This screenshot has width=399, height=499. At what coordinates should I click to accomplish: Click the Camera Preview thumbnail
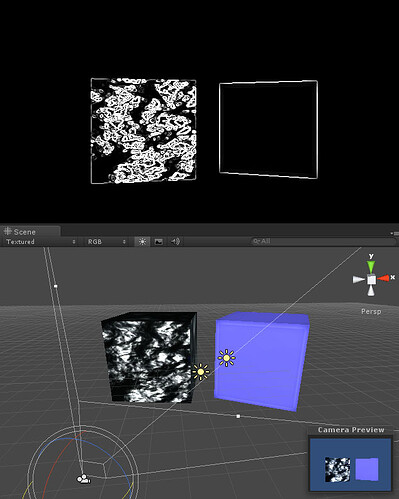[350, 464]
